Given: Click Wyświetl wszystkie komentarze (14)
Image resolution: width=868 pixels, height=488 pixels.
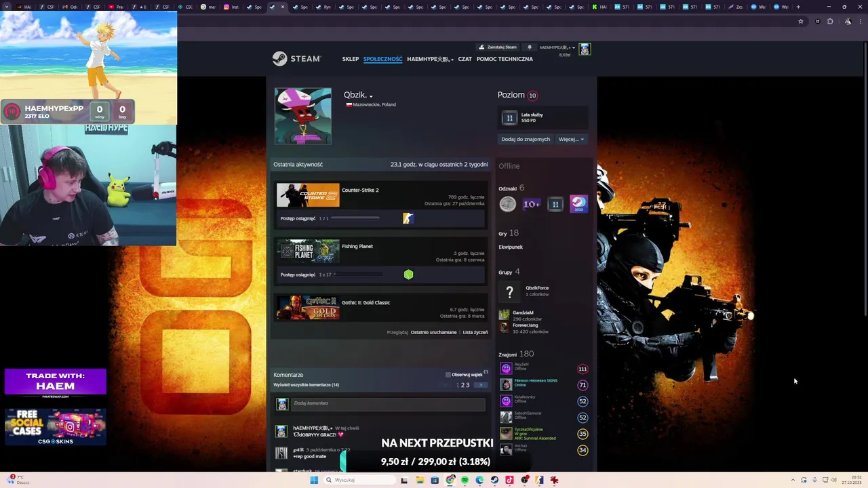Looking at the screenshot, I should (x=307, y=385).
